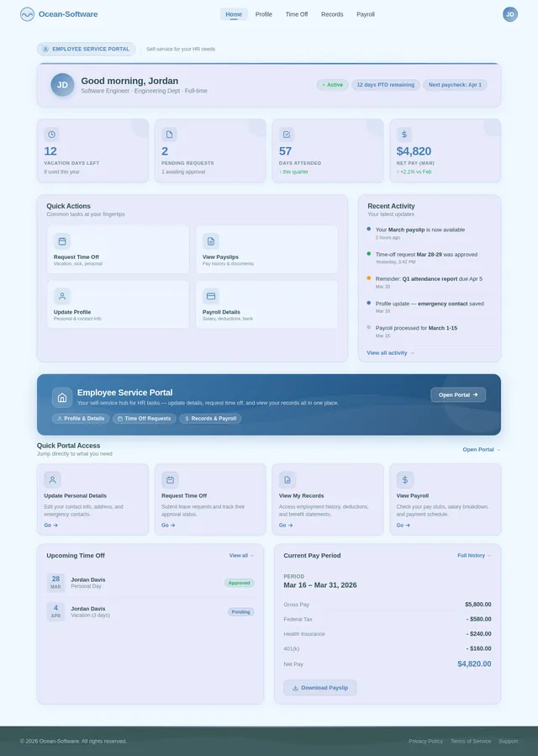The image size is (538, 756).
Task: Switch to the Profile nav tab
Action: 264,14
